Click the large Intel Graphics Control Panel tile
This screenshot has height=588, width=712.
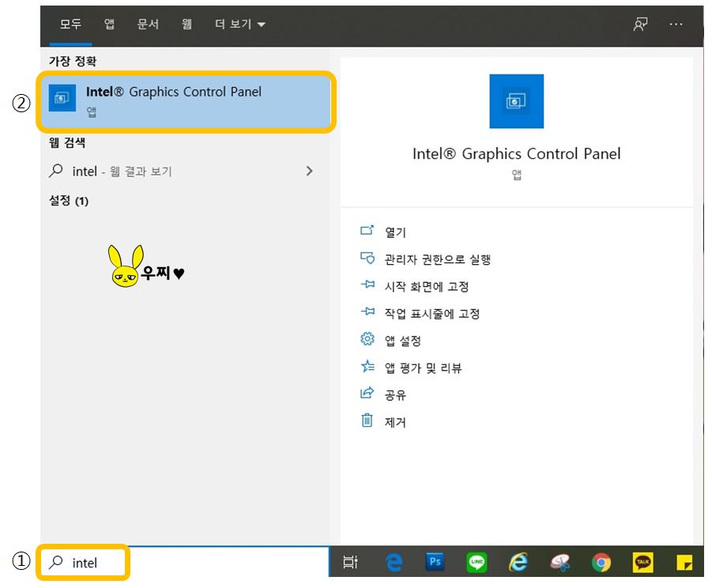tap(516, 101)
